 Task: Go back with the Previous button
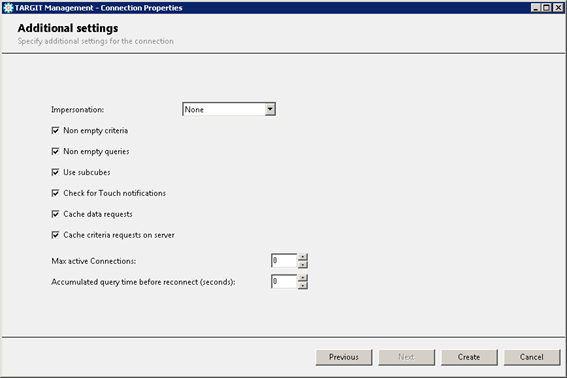click(344, 357)
